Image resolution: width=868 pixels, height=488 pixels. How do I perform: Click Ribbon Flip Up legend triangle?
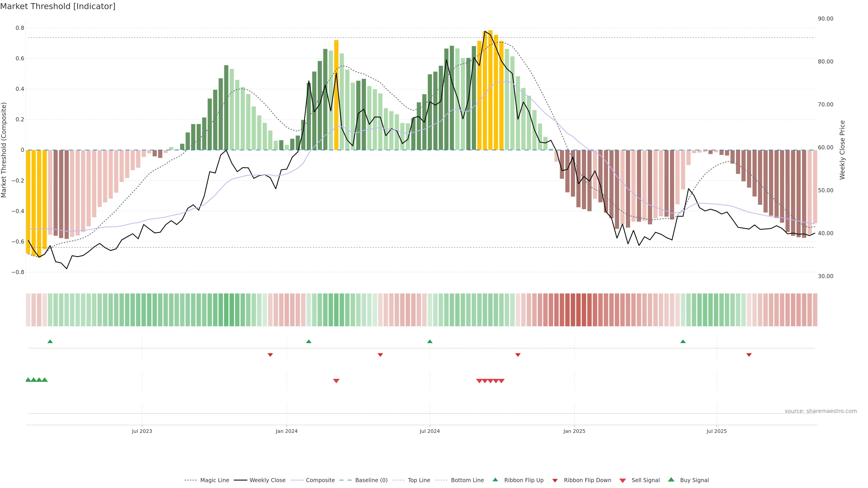tap(495, 480)
